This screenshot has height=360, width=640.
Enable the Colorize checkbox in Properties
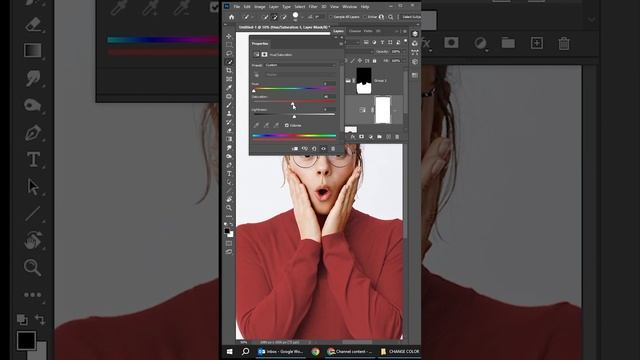(287, 125)
